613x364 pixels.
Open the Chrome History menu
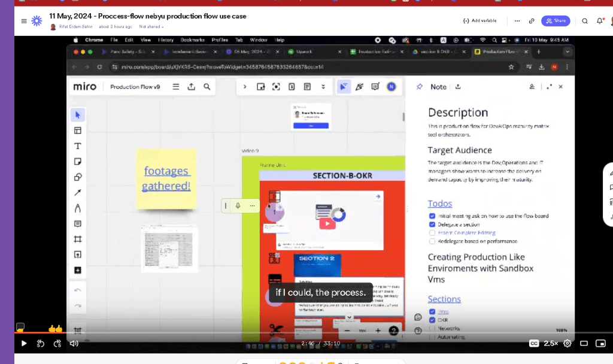pos(166,40)
